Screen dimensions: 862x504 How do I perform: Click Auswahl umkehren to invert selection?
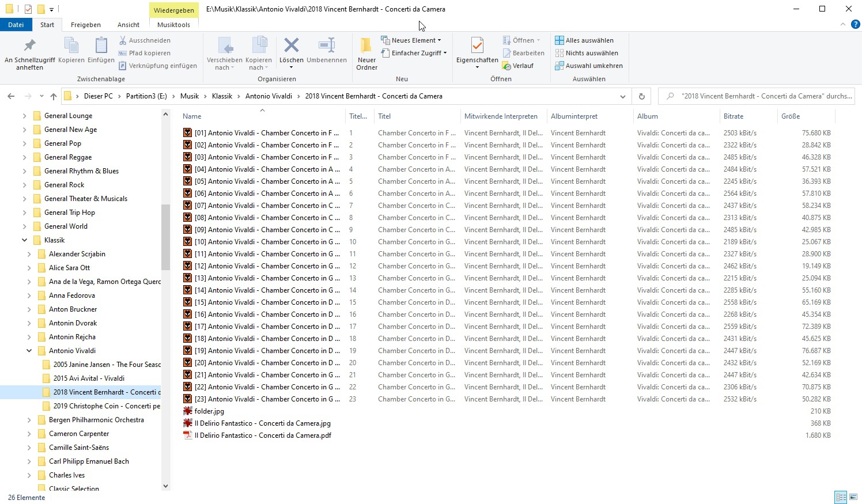(589, 66)
